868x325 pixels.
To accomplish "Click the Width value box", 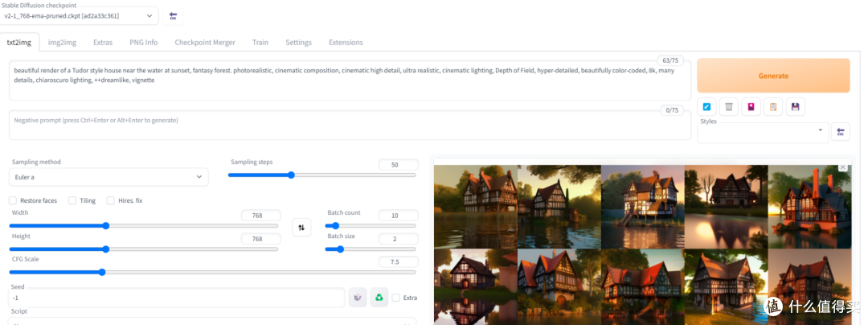I will coord(260,216).
